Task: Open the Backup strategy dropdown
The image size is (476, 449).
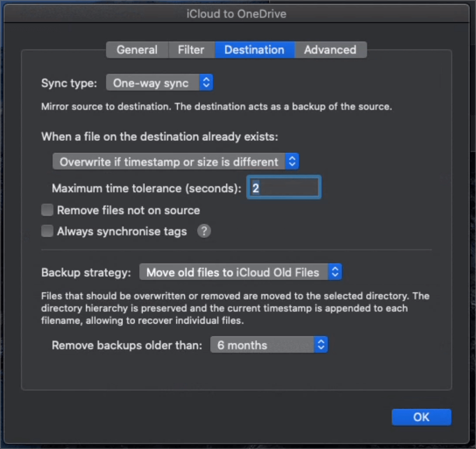Action: pyautogui.click(x=240, y=272)
